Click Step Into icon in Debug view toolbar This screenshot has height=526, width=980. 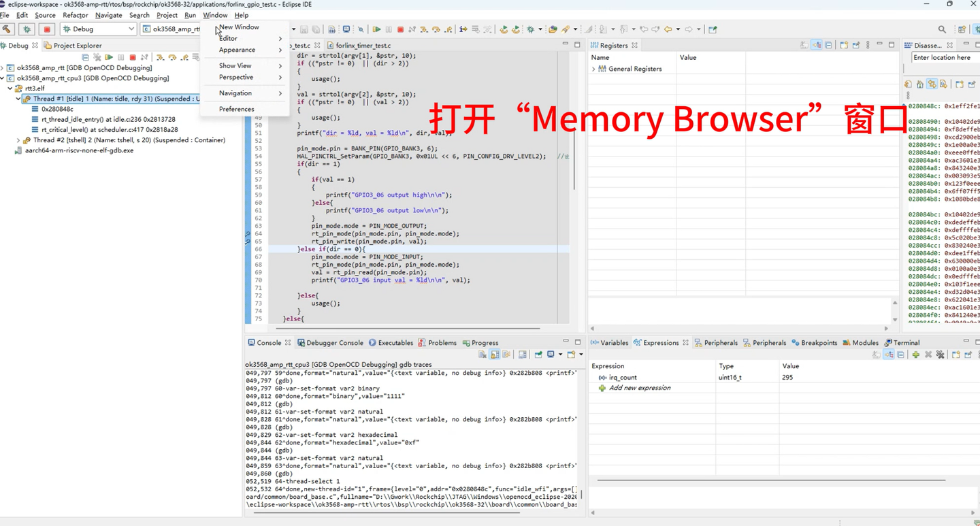160,58
